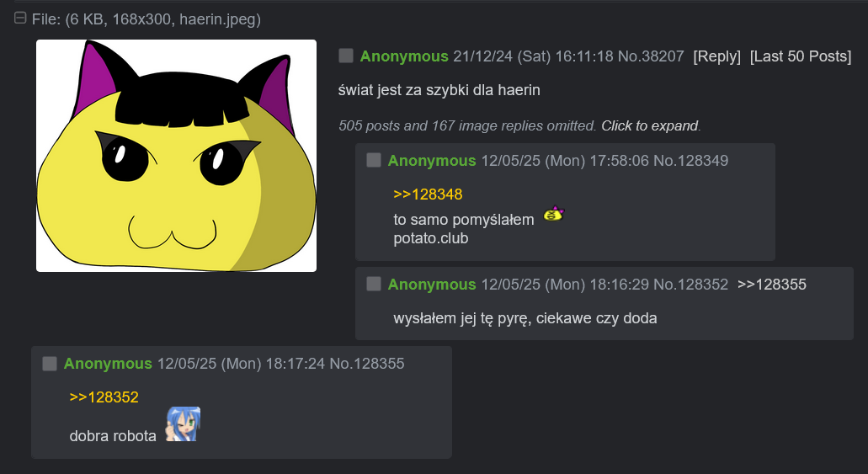Click Anonymous name on post 128355
Screen dimensions: 868x474
point(108,364)
